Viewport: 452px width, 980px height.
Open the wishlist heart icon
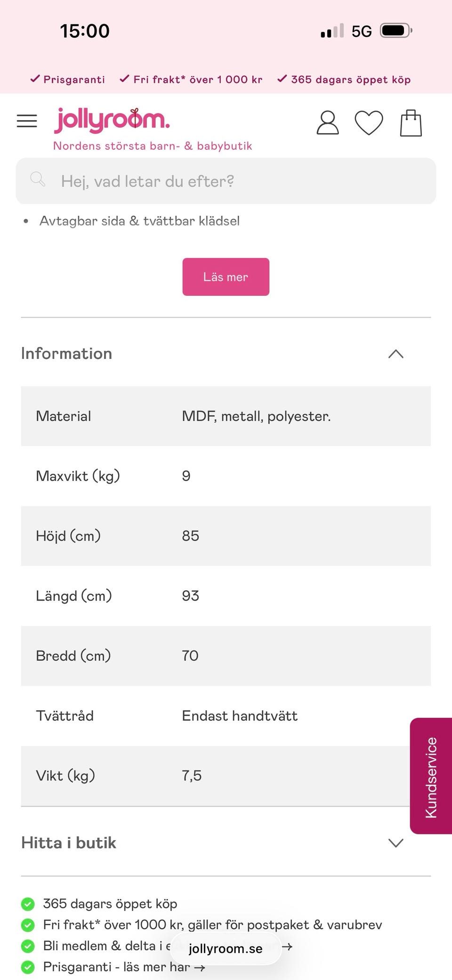point(369,123)
